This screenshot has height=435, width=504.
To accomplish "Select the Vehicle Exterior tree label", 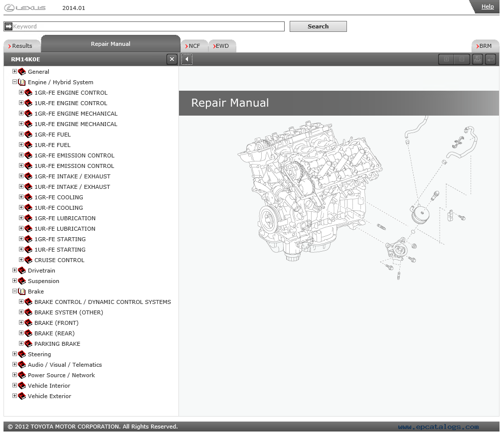I will pos(49,396).
